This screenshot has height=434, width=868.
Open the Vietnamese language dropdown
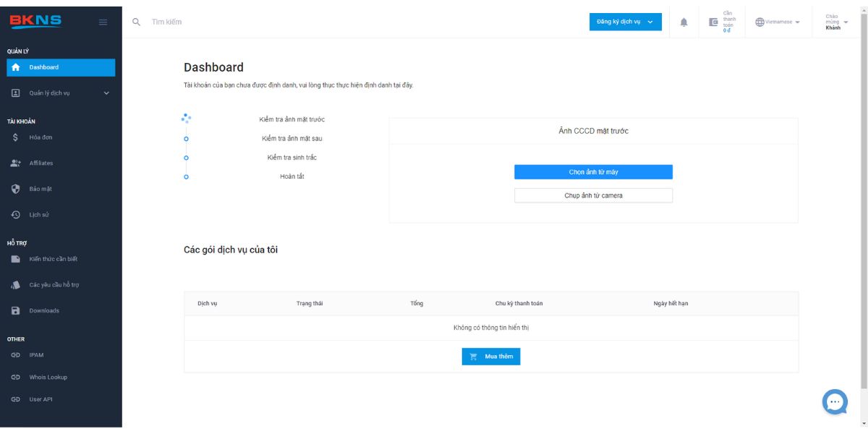(778, 22)
